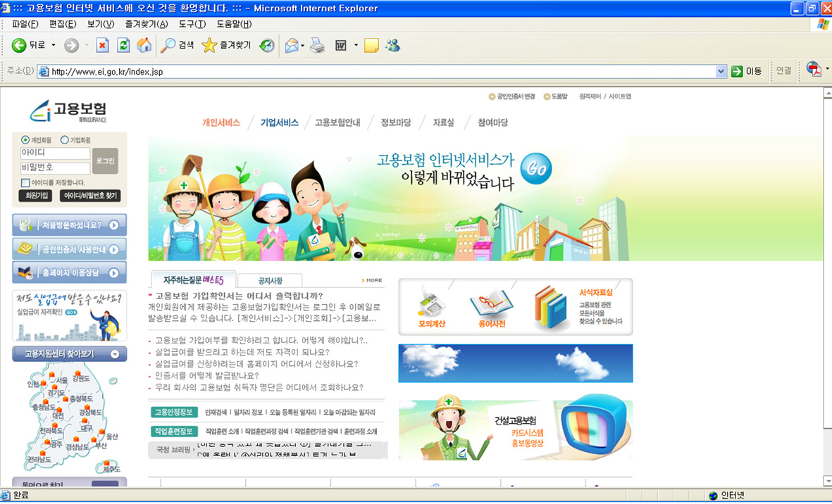Select the 개인회원 radio button

point(26,140)
